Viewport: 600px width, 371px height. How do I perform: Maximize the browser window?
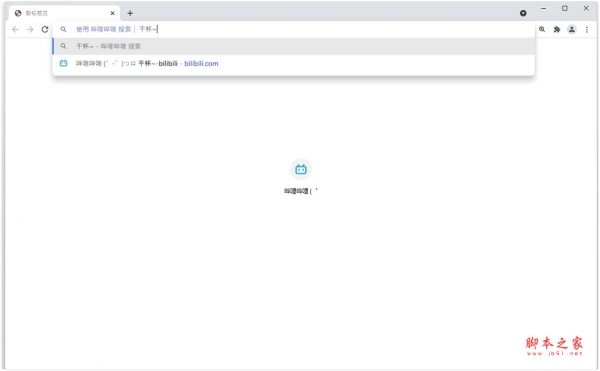click(565, 8)
